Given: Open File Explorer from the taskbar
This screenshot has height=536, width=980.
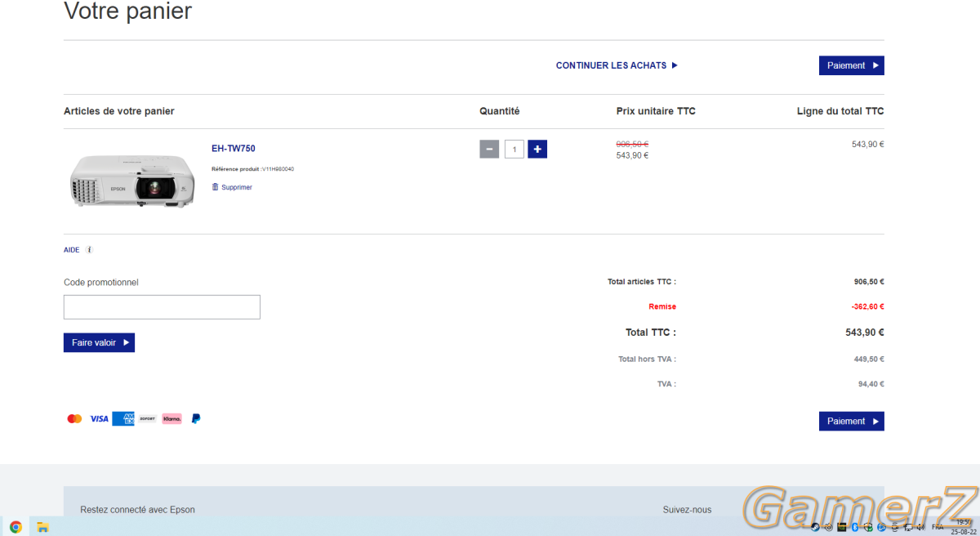Looking at the screenshot, I should (42, 526).
